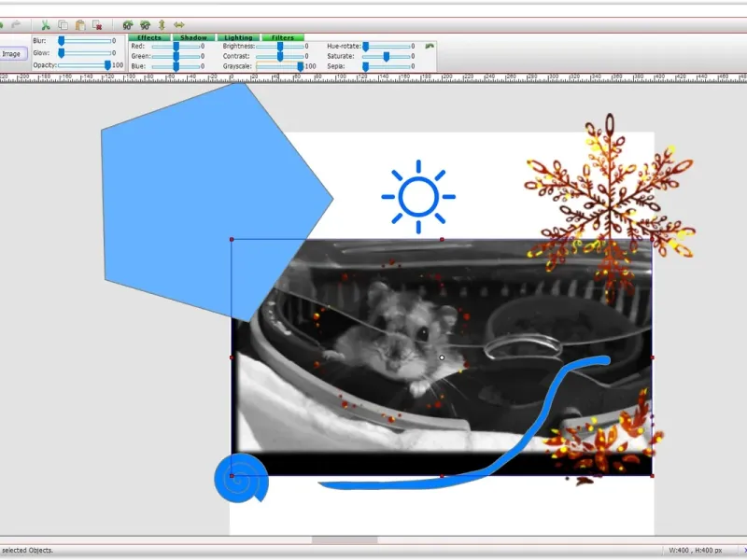Click the Paste clipboard icon
The width and height of the screenshot is (747, 560).
click(x=80, y=25)
